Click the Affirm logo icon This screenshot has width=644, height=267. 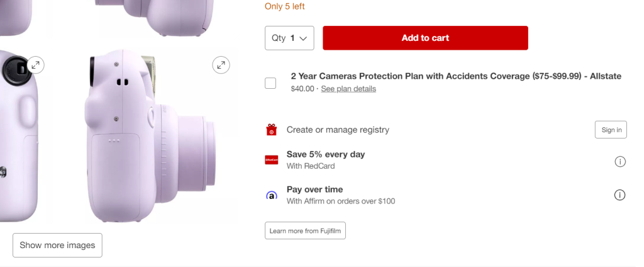click(x=271, y=195)
